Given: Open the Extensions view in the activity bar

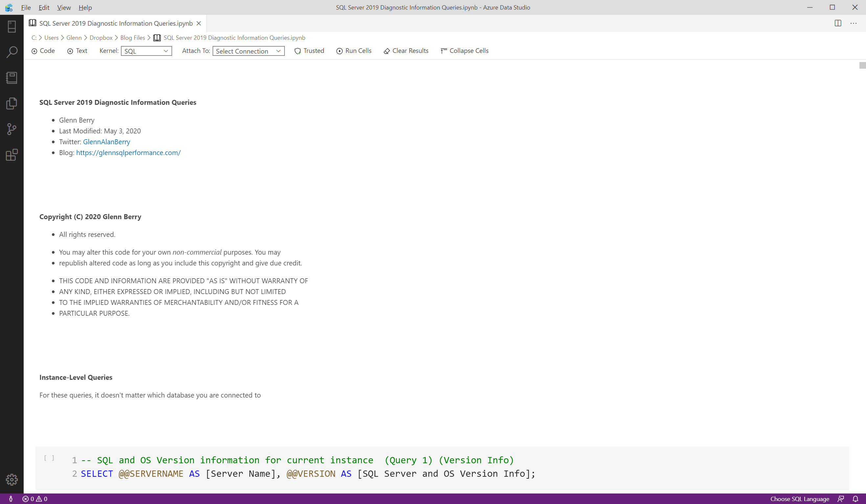Looking at the screenshot, I should point(12,155).
